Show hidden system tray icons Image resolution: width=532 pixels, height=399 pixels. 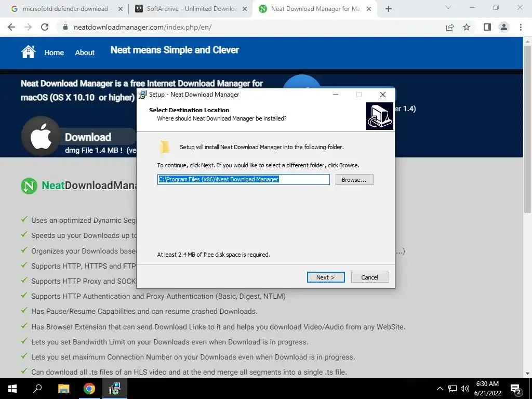point(440,389)
